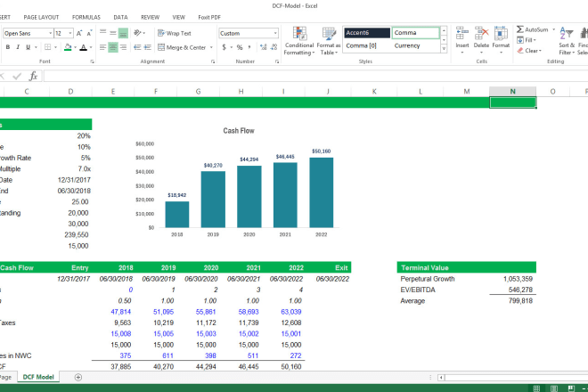
Task: Open Format as Table
Action: click(x=329, y=41)
